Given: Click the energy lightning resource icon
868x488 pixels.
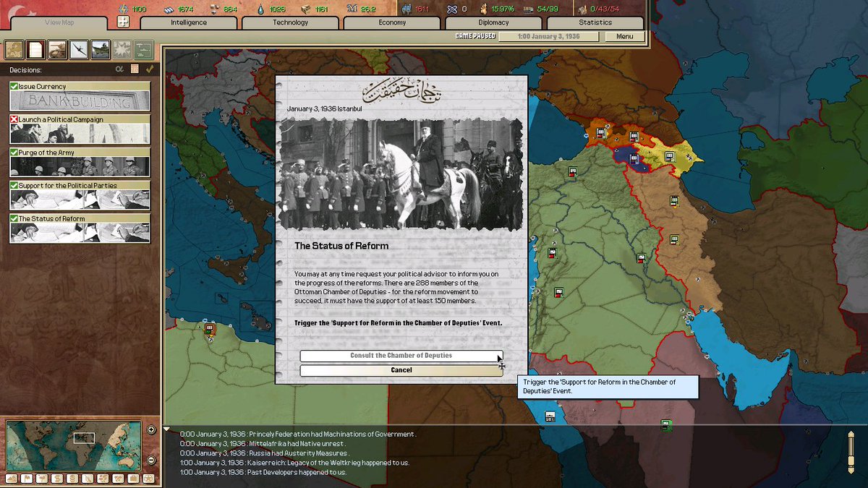Looking at the screenshot, I should point(122,9).
